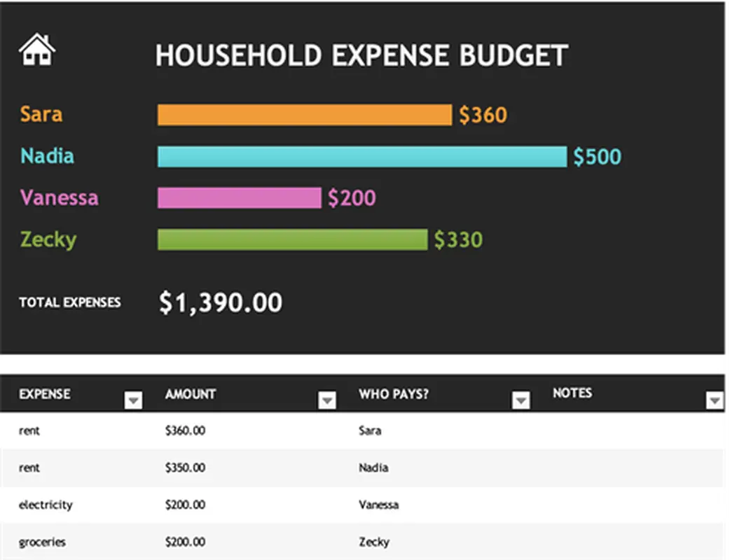The width and height of the screenshot is (730, 560).
Task: Select the TOTAL EXPENSES label
Action: click(x=70, y=302)
